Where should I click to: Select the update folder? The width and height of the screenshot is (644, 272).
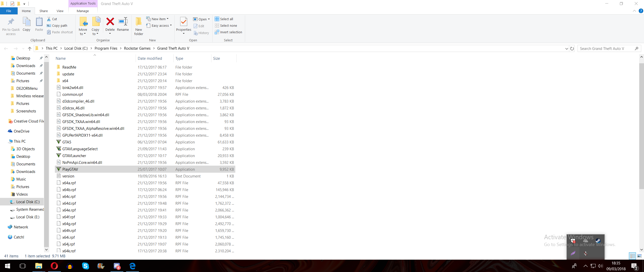click(145, 74)
